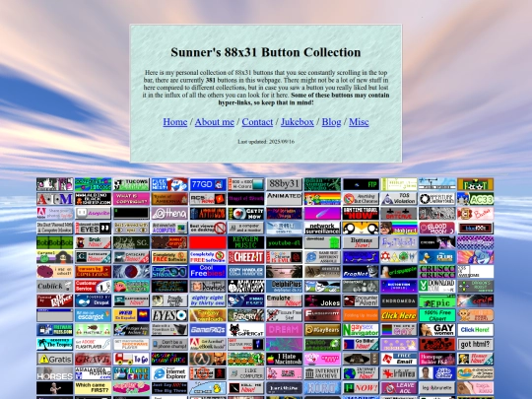This screenshot has width=532, height=399.
Task: Open the escargot blue button
Action: pyautogui.click(x=93, y=315)
